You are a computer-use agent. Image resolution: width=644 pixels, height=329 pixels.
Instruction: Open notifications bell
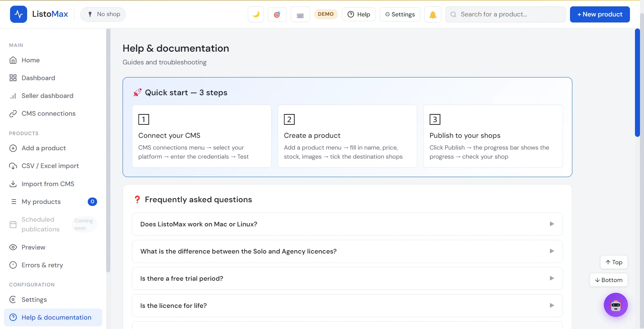[x=433, y=14]
